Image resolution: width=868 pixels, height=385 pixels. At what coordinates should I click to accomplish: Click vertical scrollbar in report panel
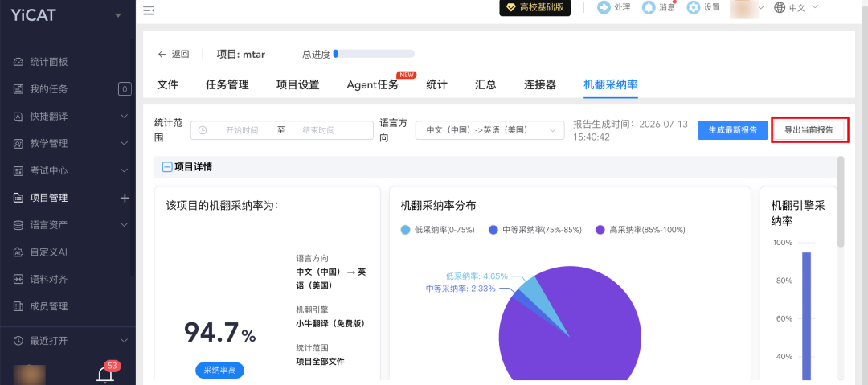click(841, 202)
